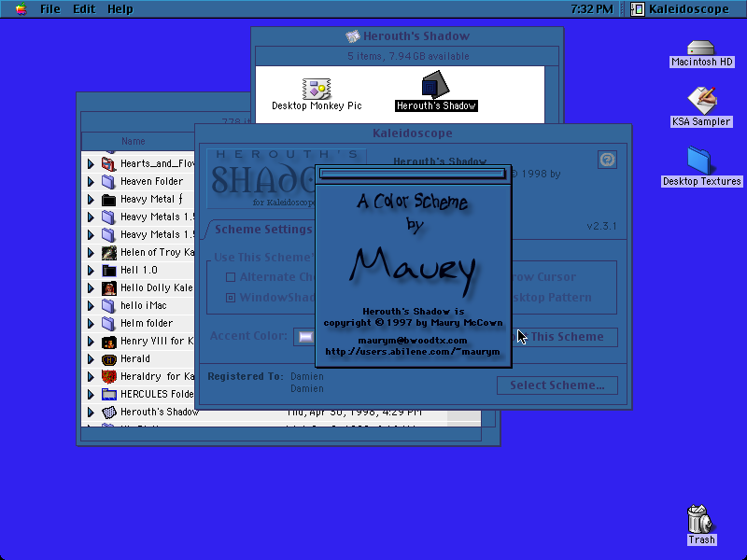The height and width of the screenshot is (560, 747).
Task: Open the Help menu
Action: pyautogui.click(x=120, y=9)
